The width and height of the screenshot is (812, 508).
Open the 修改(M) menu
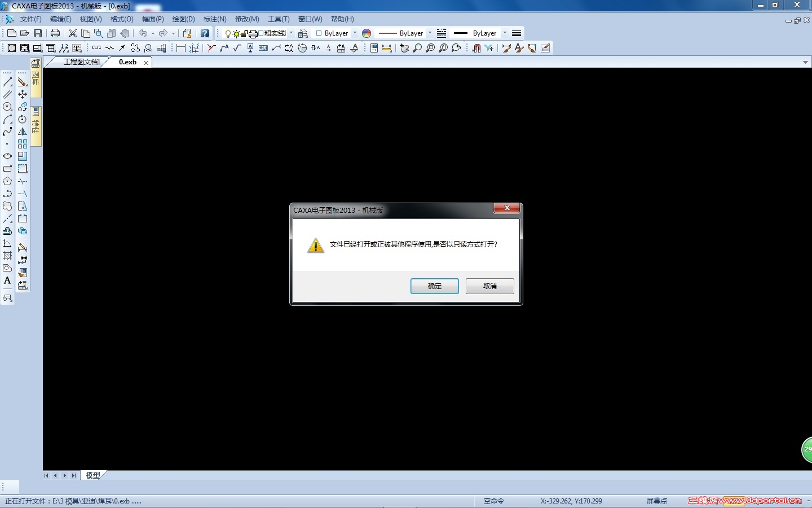coord(247,19)
